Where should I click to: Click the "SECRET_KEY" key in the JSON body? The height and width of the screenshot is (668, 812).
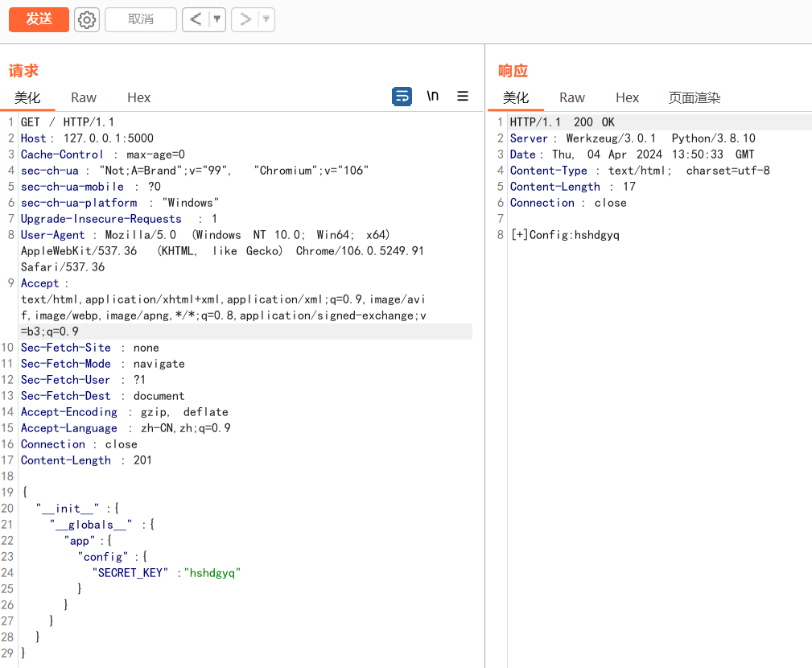tap(130, 573)
